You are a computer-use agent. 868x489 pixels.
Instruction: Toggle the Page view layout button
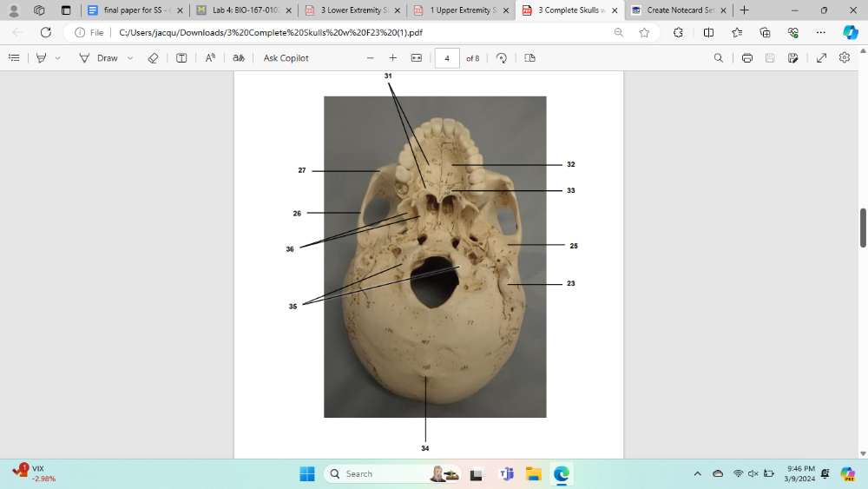coord(529,58)
